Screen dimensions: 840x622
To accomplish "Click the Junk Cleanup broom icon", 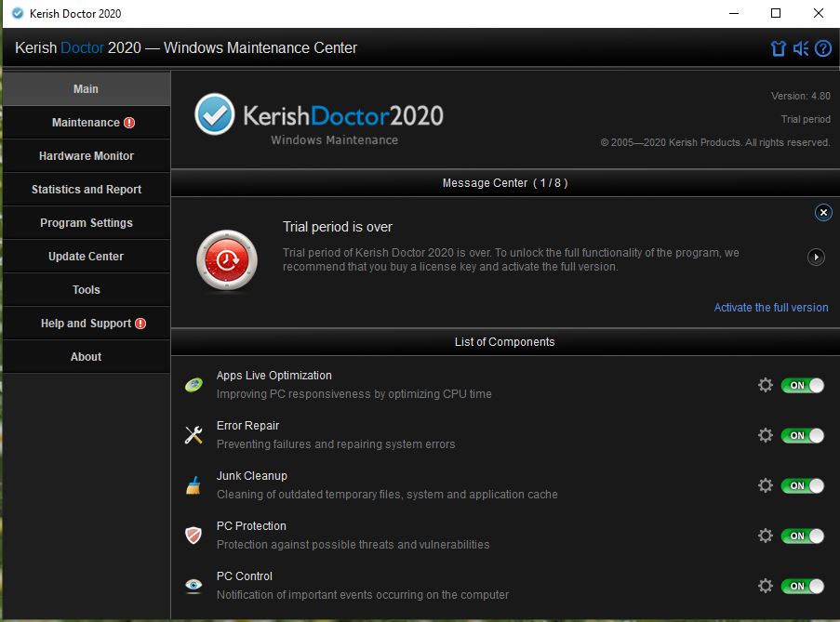I will click(193, 485).
